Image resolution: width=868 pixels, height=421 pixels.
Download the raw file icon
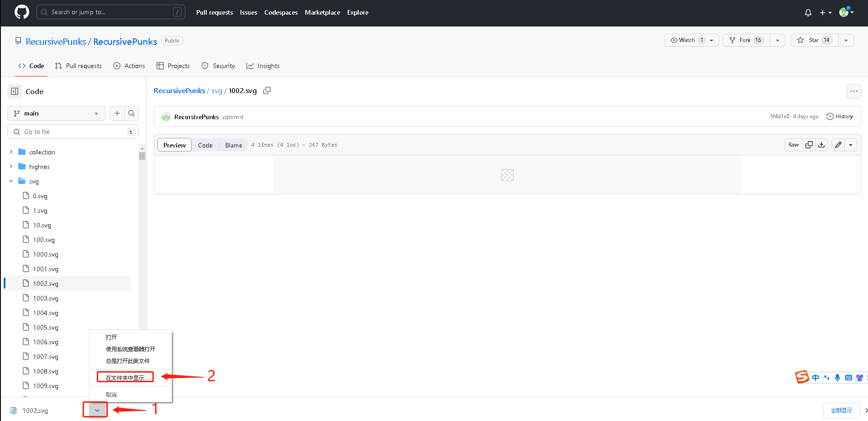coord(821,145)
